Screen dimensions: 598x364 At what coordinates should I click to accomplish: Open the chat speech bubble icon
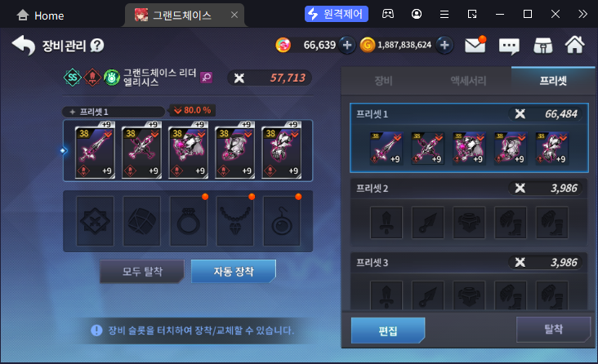click(509, 47)
